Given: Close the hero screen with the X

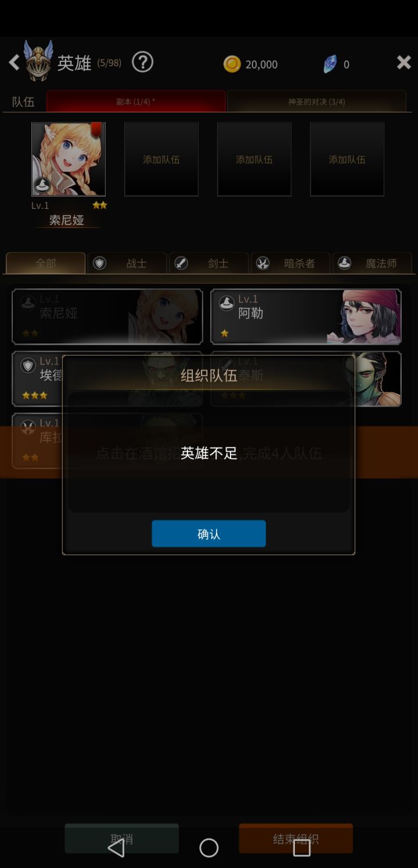Looking at the screenshot, I should click(403, 63).
